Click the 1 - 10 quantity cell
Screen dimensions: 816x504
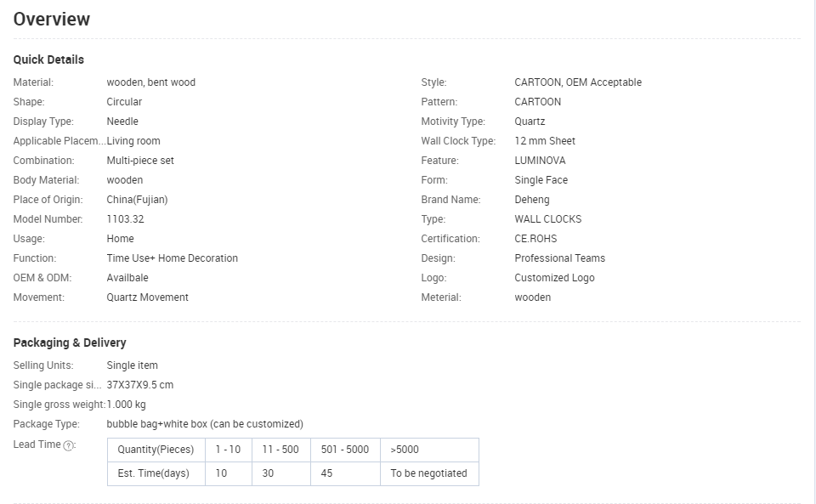click(229, 450)
